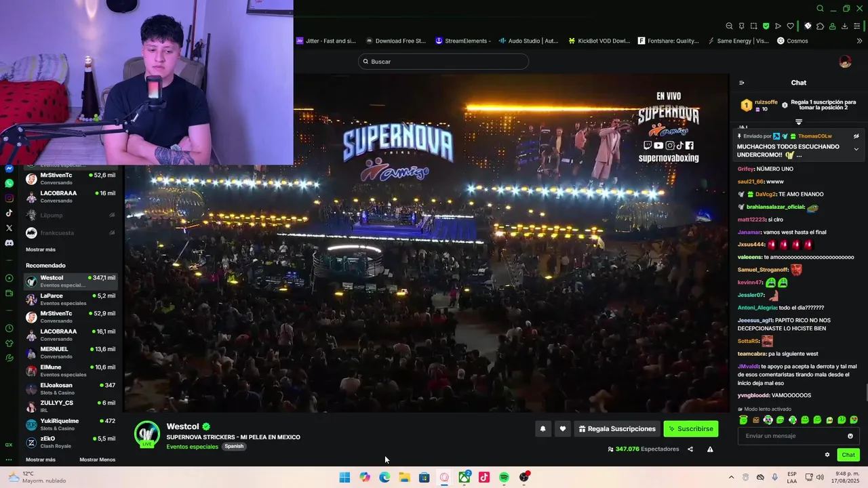Open the easy setup sliders icon
This screenshot has height=488, width=868.
[857, 26]
